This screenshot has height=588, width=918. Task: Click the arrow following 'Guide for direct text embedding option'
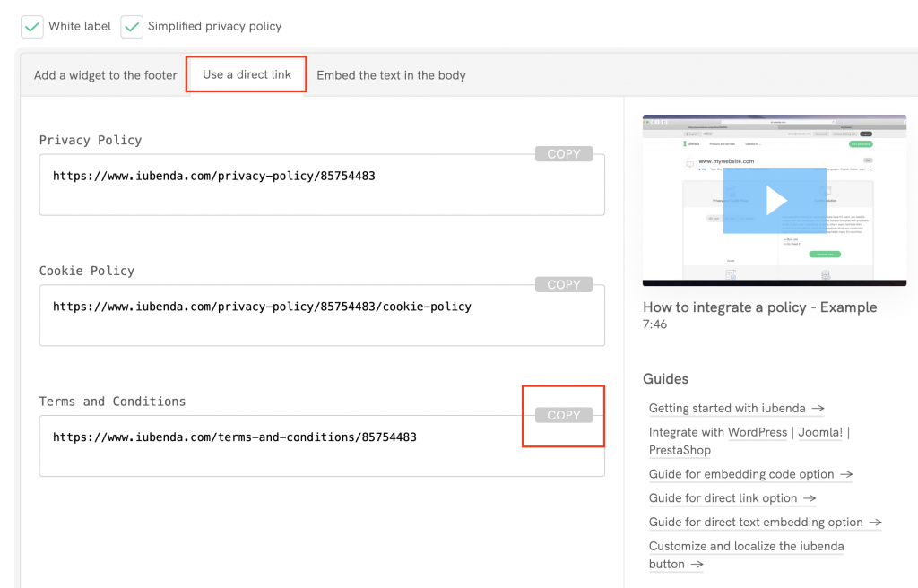pos(876,523)
